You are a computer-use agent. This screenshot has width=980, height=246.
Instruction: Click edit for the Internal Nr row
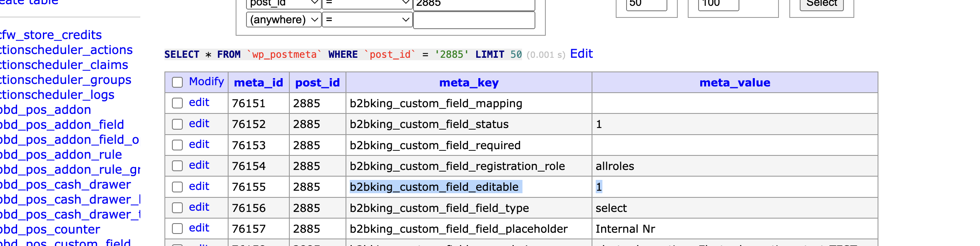199,228
